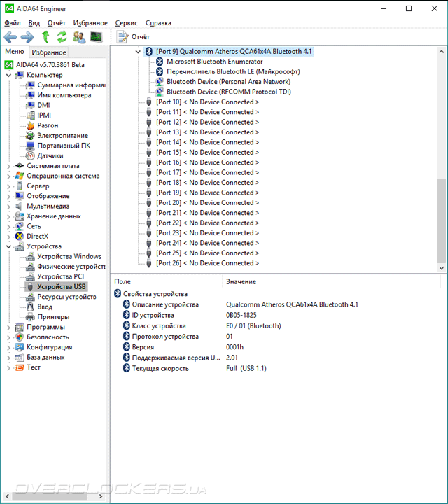Open the user management toolbar icon
This screenshot has width=448, height=504.
pyautogui.click(x=78, y=37)
